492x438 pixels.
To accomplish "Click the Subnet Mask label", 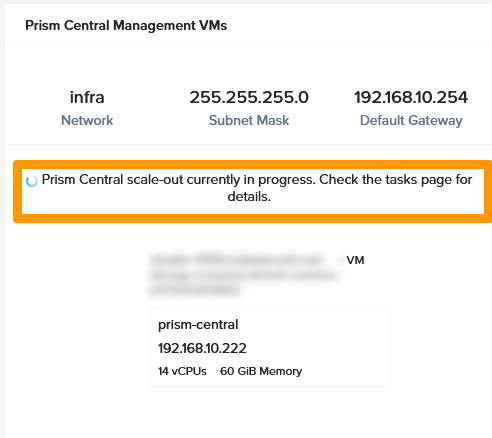I will pyautogui.click(x=249, y=120).
